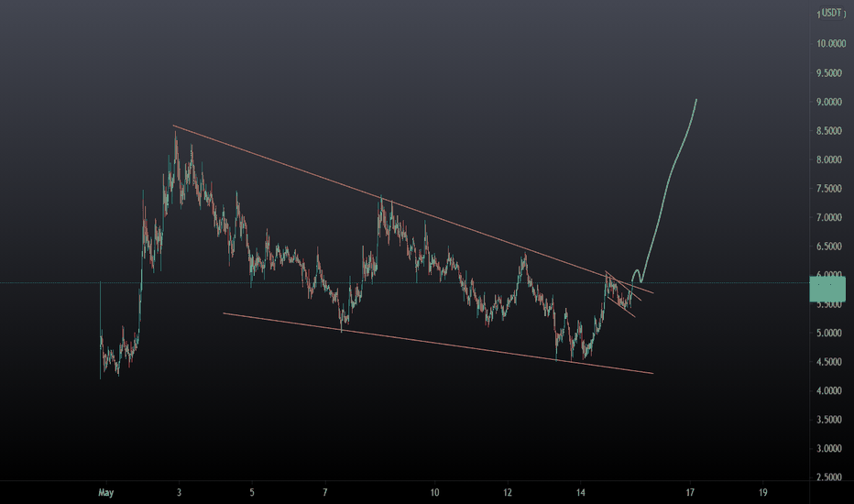The image size is (854, 504).
Task: Click the 4.0000 price axis label
Action: coord(828,390)
